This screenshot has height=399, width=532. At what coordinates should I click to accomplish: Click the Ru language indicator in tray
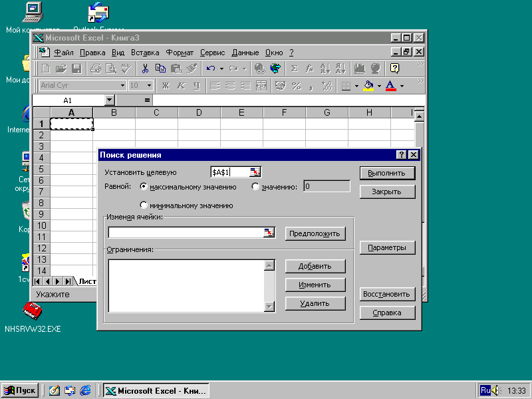485,390
